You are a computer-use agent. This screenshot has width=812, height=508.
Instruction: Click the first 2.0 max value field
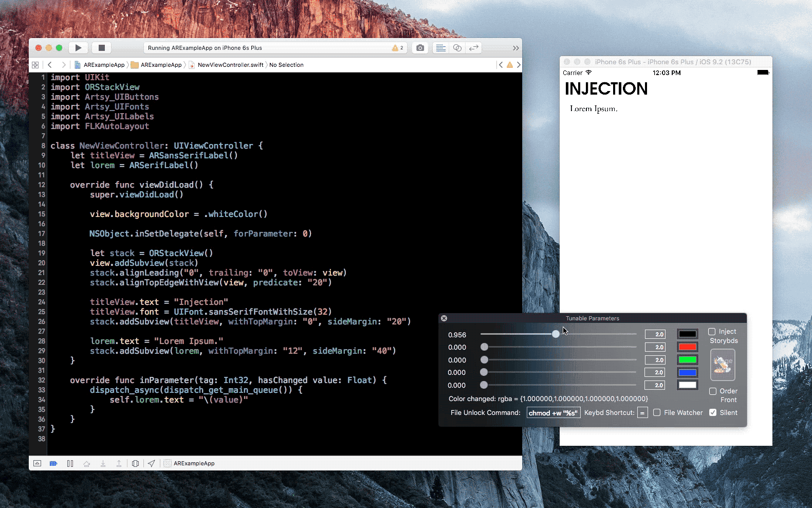coord(655,334)
